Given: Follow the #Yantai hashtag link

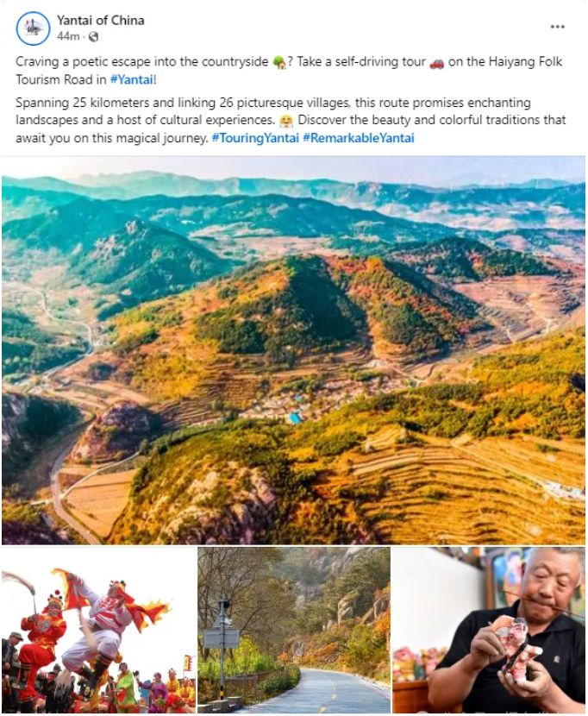Looking at the screenshot, I should 132,79.
